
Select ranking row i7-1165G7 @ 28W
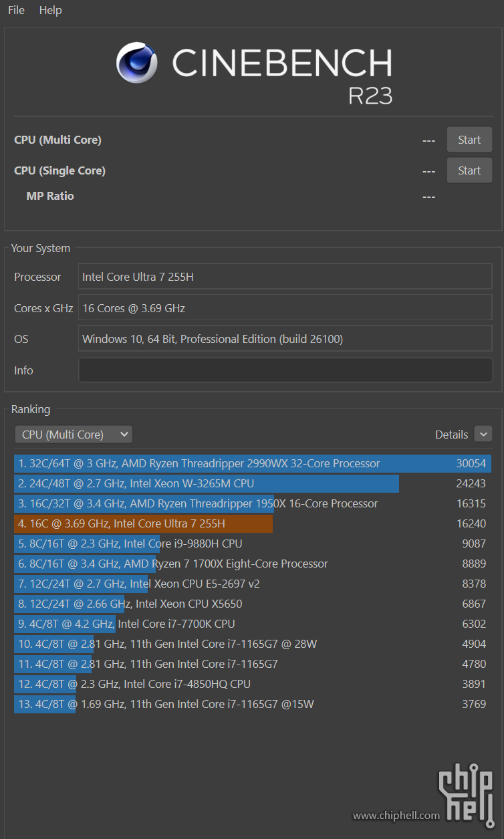click(x=253, y=644)
